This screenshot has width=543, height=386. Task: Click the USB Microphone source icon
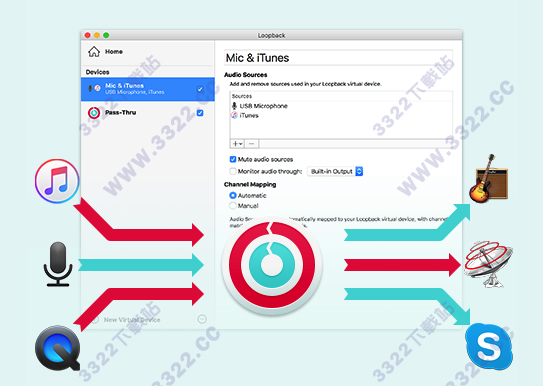[x=234, y=106]
